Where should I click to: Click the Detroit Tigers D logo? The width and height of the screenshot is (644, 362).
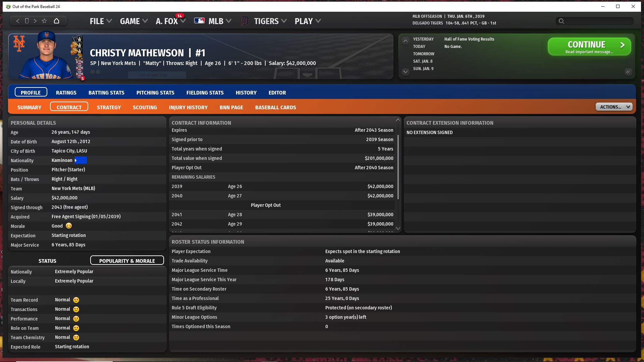point(245,21)
